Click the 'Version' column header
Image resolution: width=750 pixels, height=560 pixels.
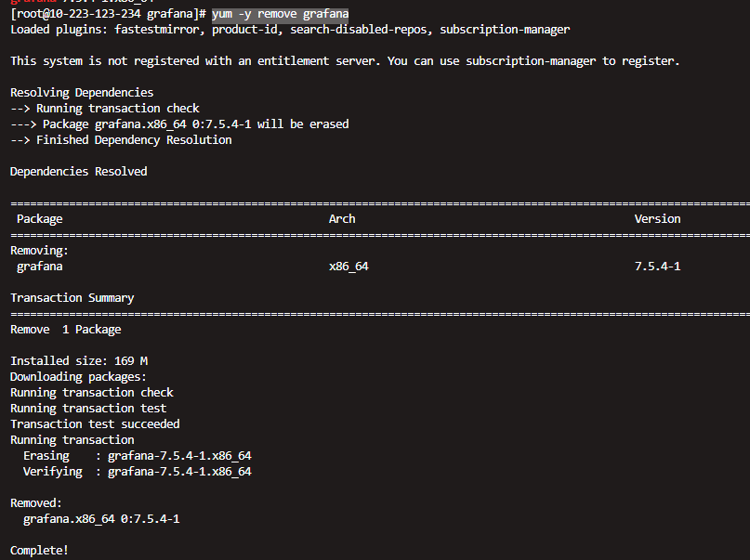pos(657,219)
